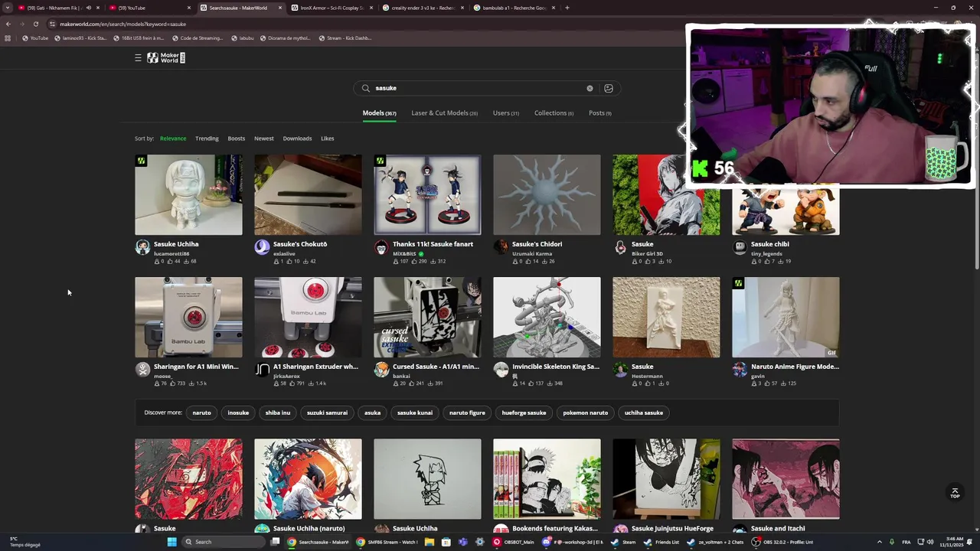Open OBS 32.0.2 taskbar window
The width and height of the screenshot is (980, 551).
tap(783, 542)
